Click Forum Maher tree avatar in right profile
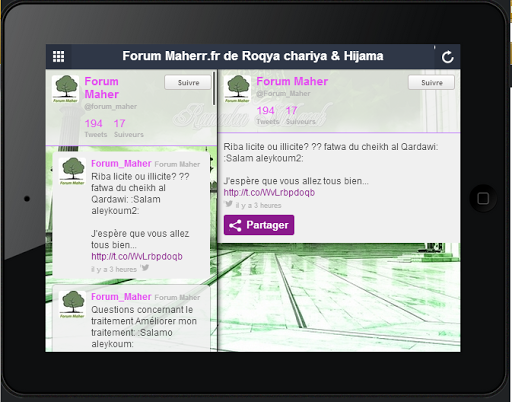512x402 pixels. tap(237, 89)
